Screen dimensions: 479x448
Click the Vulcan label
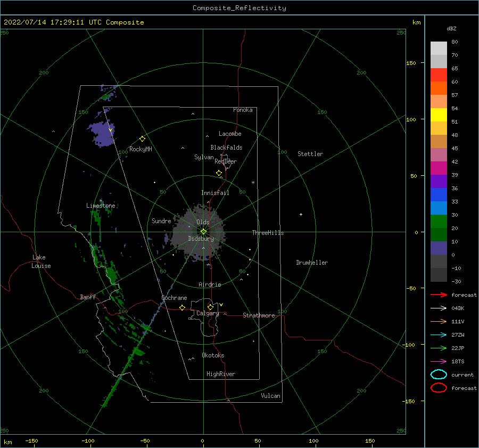tap(270, 396)
